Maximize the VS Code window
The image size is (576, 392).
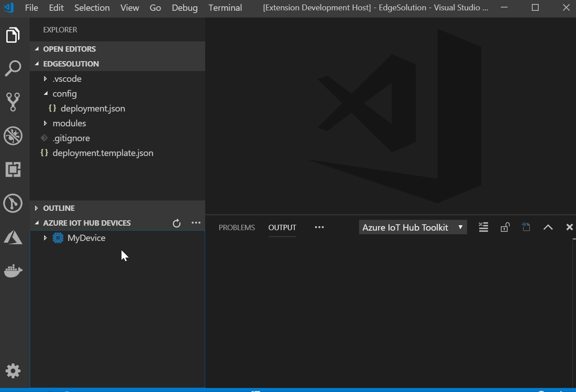click(535, 8)
